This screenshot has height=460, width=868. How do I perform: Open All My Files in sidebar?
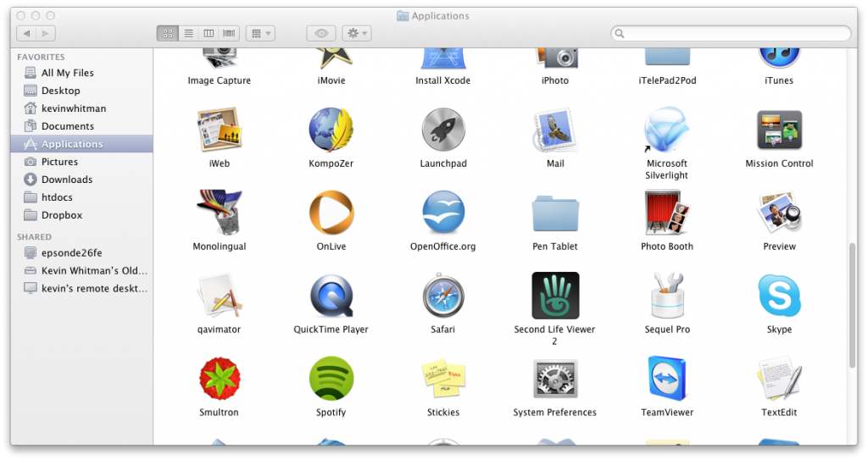click(82, 73)
